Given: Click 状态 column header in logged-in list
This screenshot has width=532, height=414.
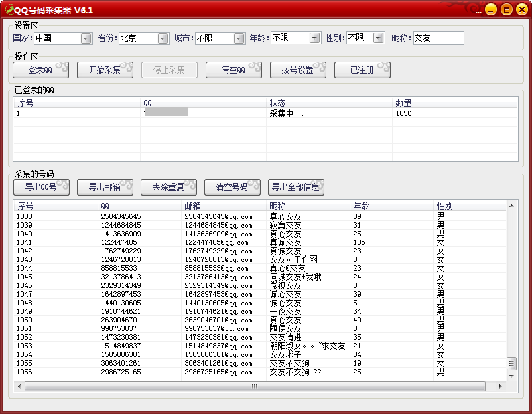Looking at the screenshot, I should point(329,103).
